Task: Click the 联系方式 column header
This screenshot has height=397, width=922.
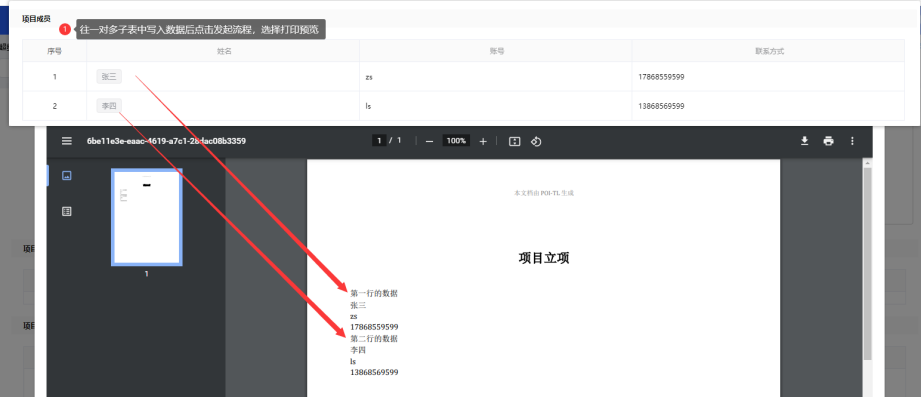Action: point(769,51)
